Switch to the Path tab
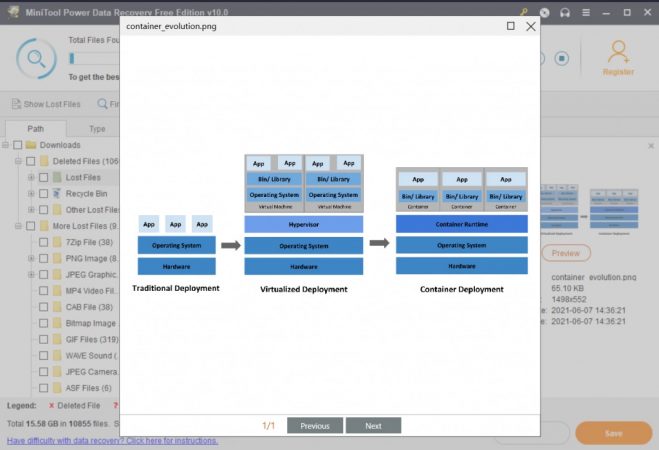The image size is (659, 450). click(36, 129)
